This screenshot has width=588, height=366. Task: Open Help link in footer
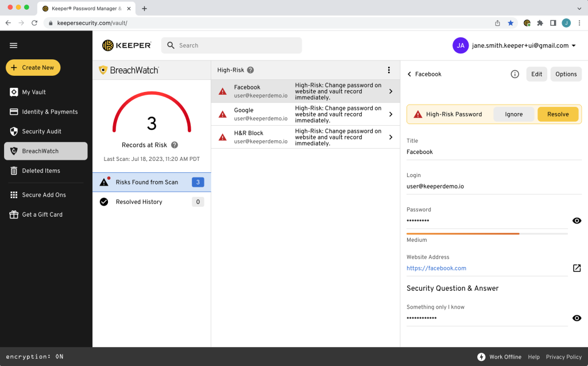[533, 357]
